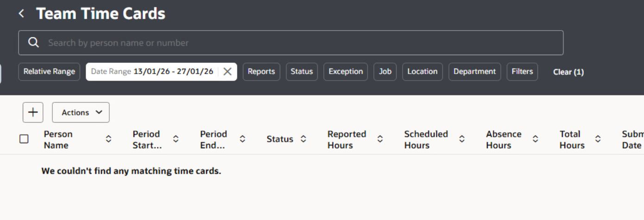644x220 pixels.
Task: Open the Reports filter chip
Action: (x=261, y=72)
